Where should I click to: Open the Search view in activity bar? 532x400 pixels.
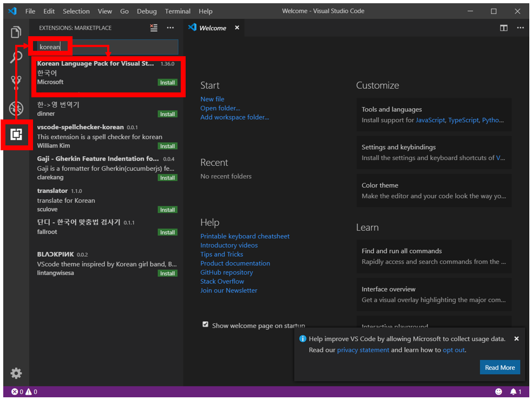(16, 57)
